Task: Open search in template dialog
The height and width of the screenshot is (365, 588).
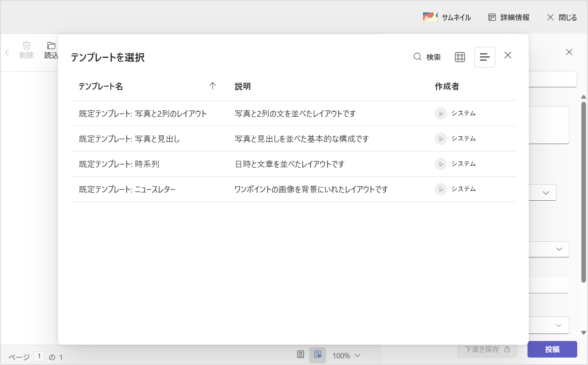Action: (427, 57)
